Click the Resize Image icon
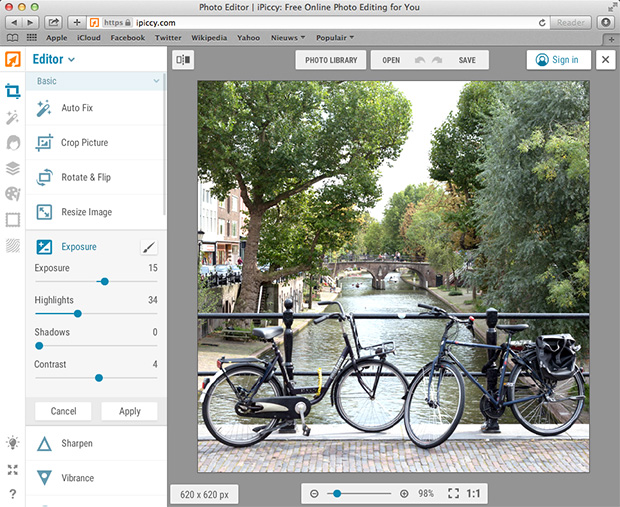The width and height of the screenshot is (620, 507). (x=44, y=212)
